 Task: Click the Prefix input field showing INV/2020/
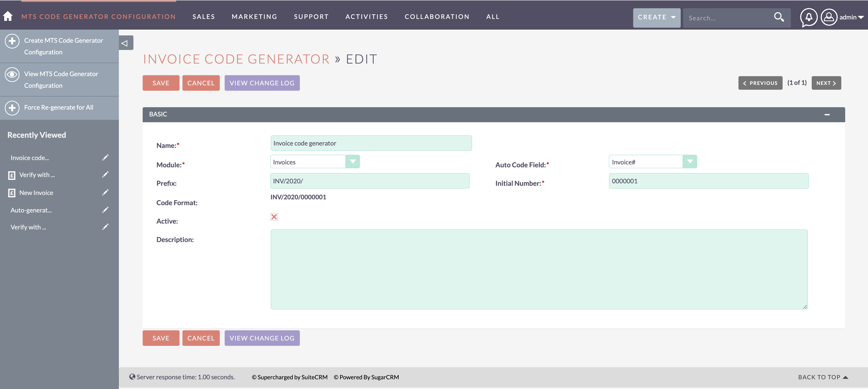[370, 180]
